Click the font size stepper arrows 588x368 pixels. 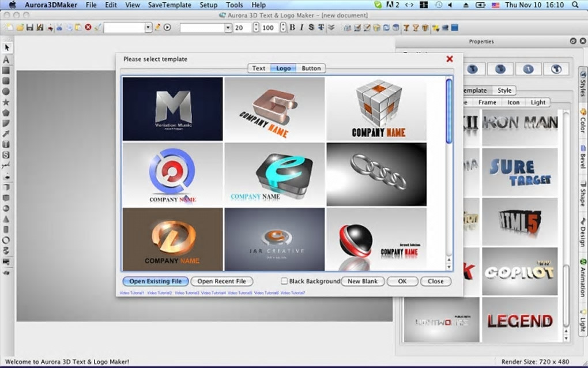click(x=256, y=28)
